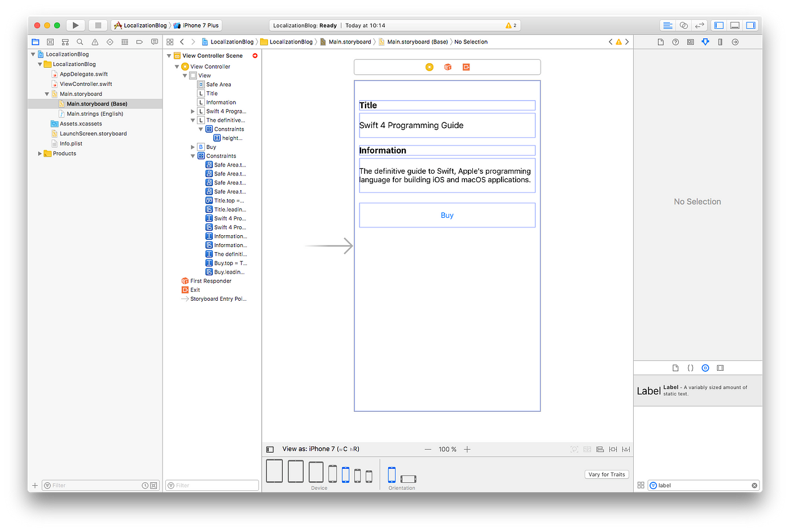Go back in editor history
Screen dimensions: 790x532
tap(182, 42)
